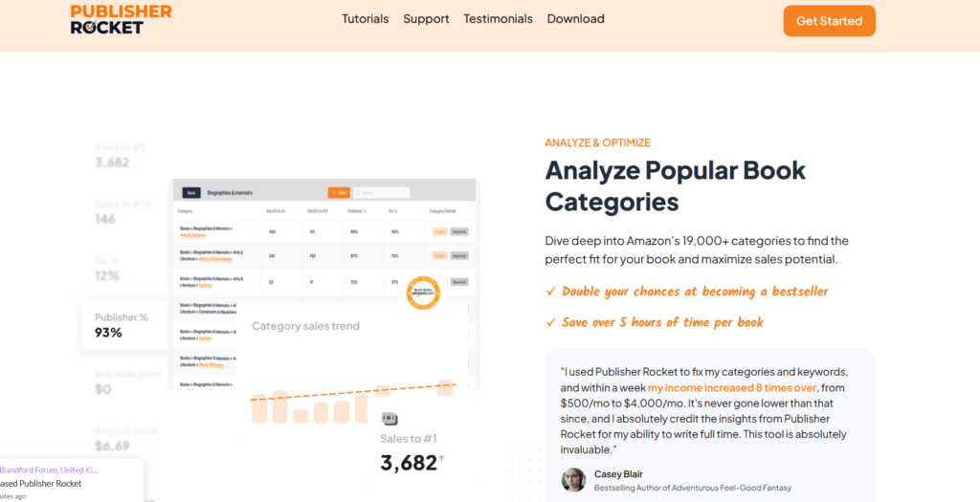
Task: Click Insights button in Arts & Literature row
Action: (x=439, y=230)
